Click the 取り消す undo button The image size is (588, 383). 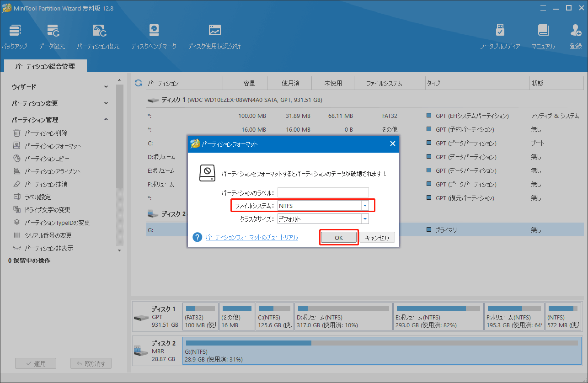[91, 364]
